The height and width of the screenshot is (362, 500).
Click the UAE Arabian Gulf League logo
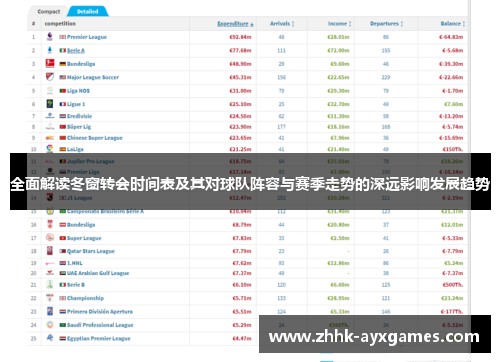(50, 273)
